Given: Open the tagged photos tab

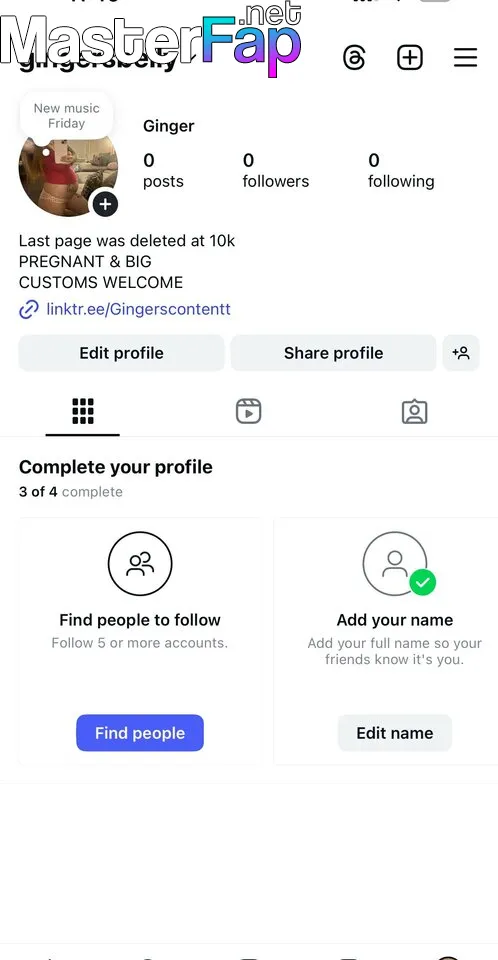Looking at the screenshot, I should click(x=415, y=411).
